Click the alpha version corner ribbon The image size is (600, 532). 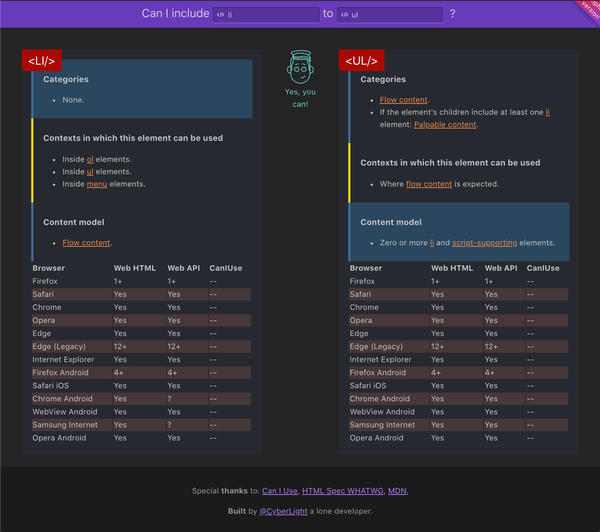[586, 10]
